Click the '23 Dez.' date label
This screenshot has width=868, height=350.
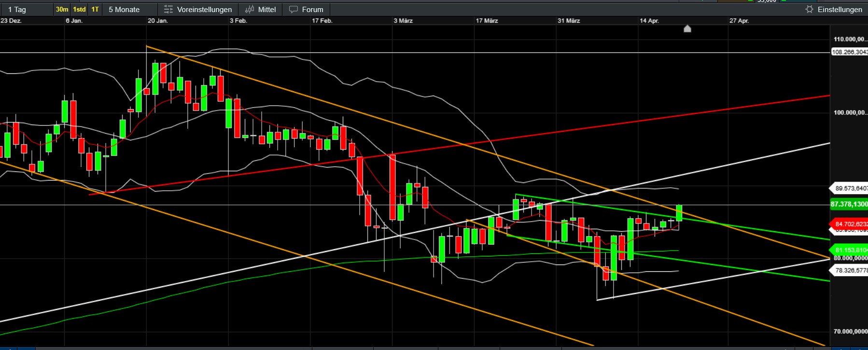click(11, 21)
